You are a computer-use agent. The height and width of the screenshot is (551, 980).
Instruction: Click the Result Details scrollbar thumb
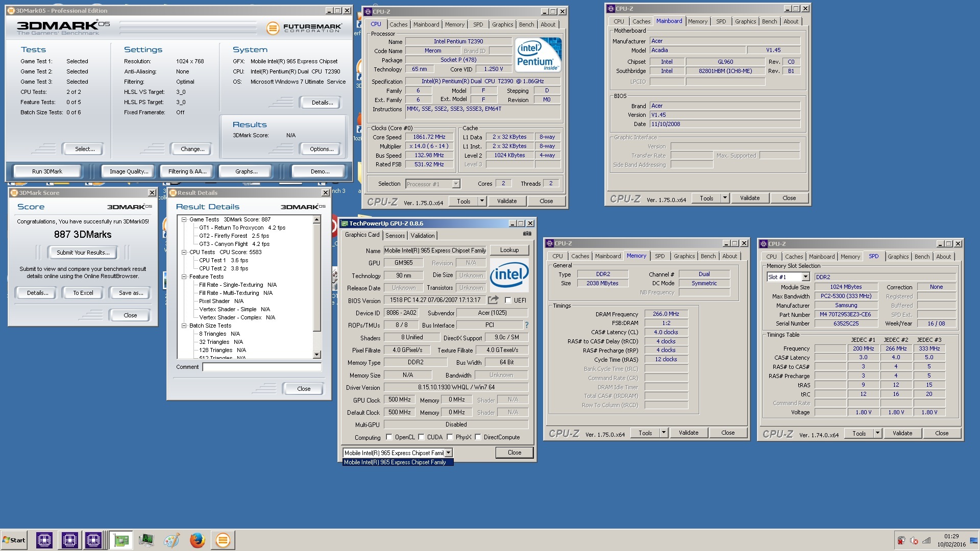pyautogui.click(x=317, y=278)
